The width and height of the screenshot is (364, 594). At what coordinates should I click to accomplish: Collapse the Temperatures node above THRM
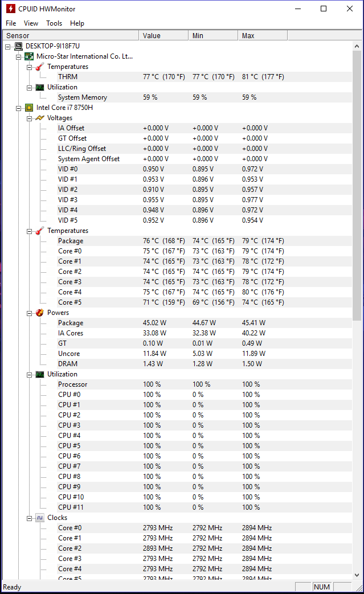tap(29, 67)
